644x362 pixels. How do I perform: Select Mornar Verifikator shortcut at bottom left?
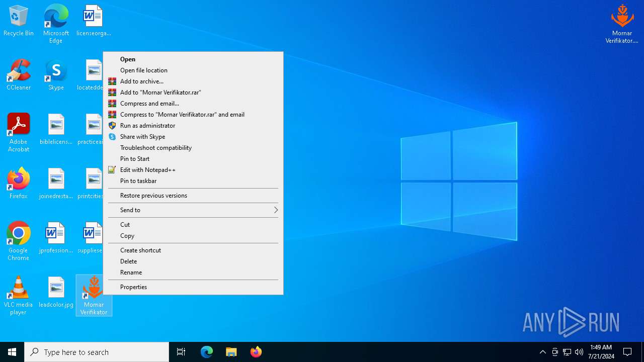[94, 296]
